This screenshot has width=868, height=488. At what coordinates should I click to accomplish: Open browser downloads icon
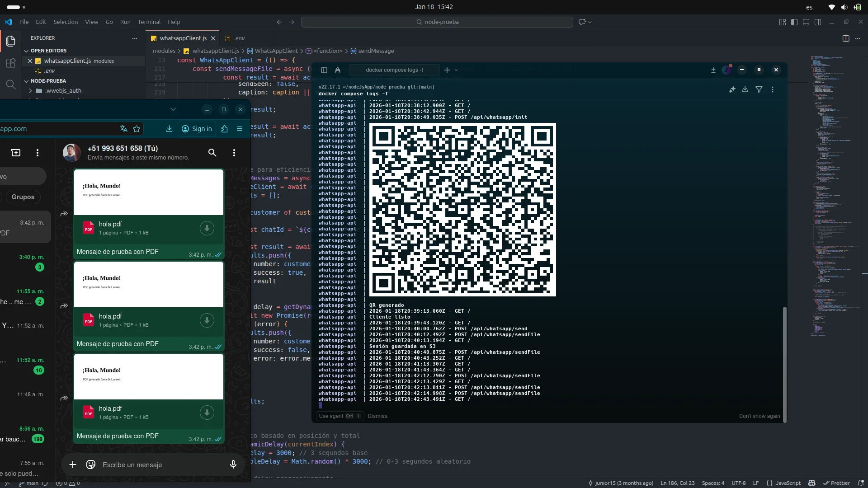[x=169, y=129]
